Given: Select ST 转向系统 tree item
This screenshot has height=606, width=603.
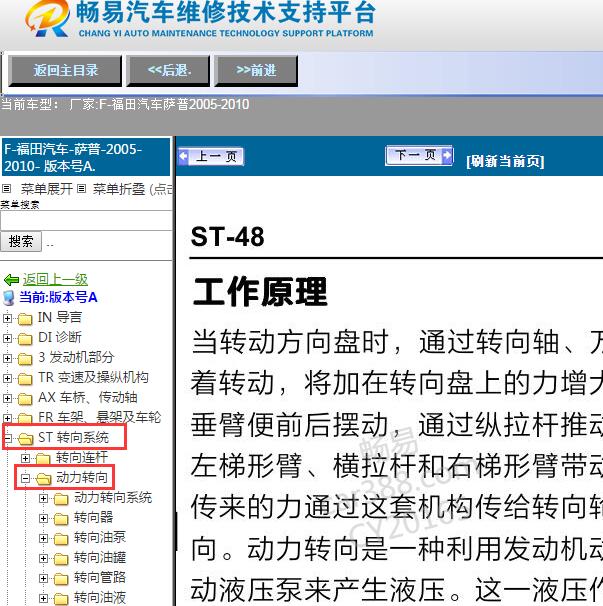Looking at the screenshot, I should (x=73, y=437).
